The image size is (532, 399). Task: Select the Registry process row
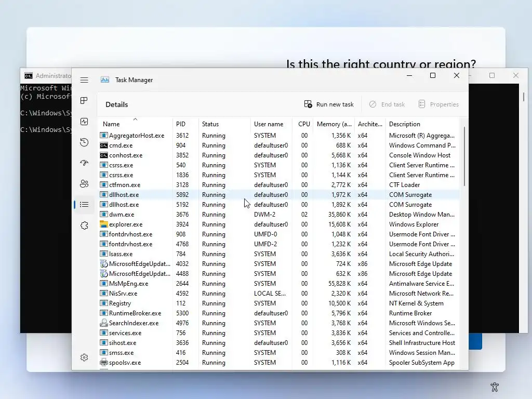279,303
